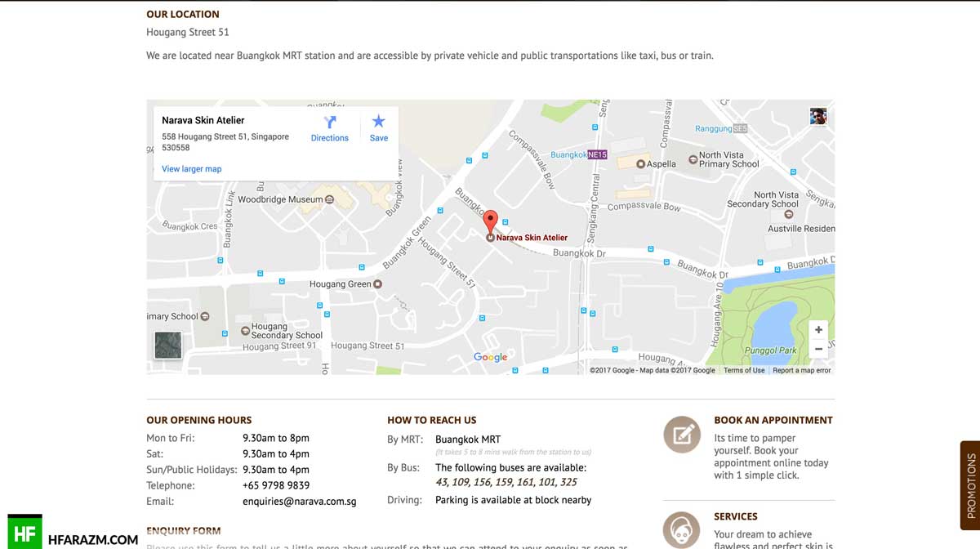Click the Narava Skin Atelier title in map card
This screenshot has width=980, height=549.
click(203, 120)
